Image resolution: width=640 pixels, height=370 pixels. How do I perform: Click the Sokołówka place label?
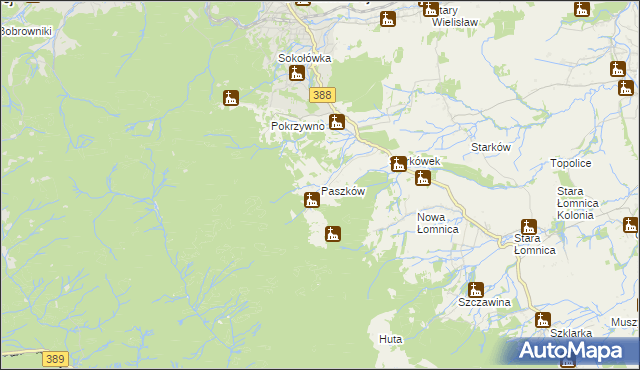304,58
